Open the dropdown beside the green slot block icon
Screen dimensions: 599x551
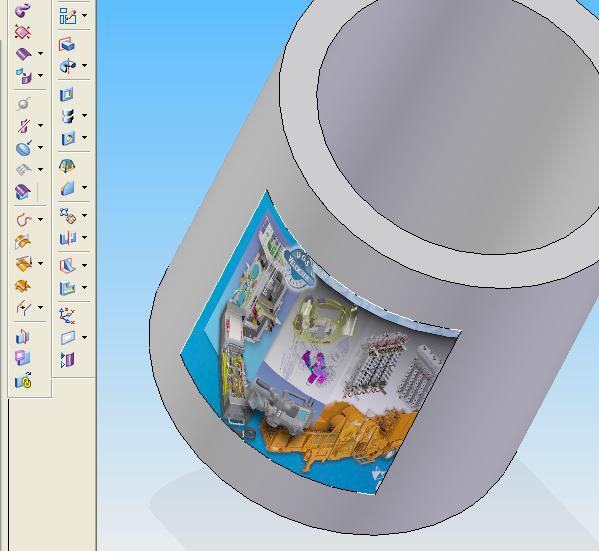pyautogui.click(x=84, y=287)
